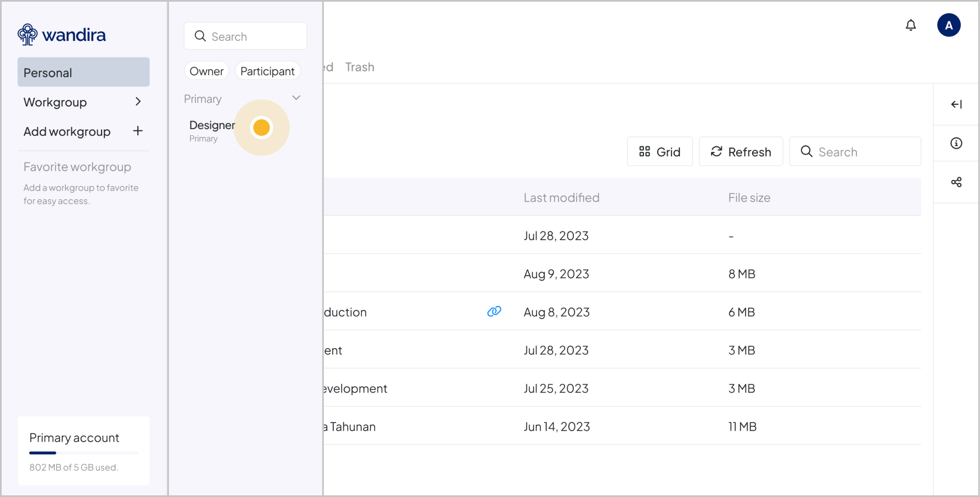Toggle the Participant filter chip
The image size is (980, 497).
pyautogui.click(x=268, y=71)
